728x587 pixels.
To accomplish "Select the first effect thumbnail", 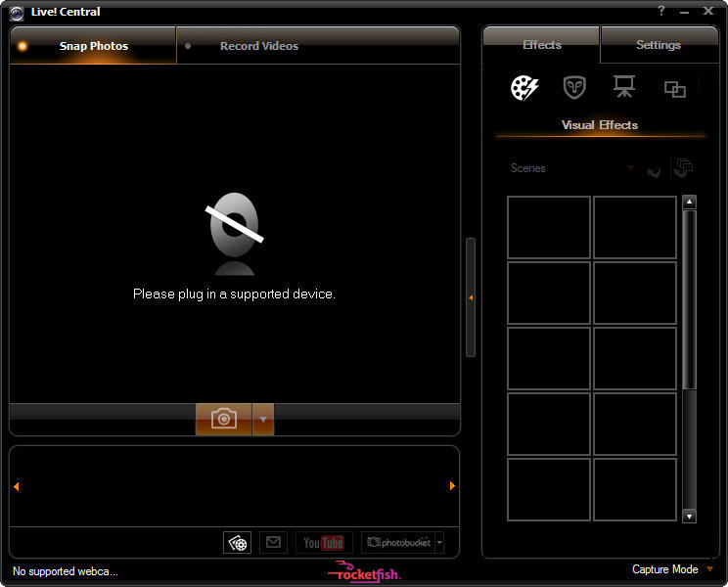I will pos(549,227).
